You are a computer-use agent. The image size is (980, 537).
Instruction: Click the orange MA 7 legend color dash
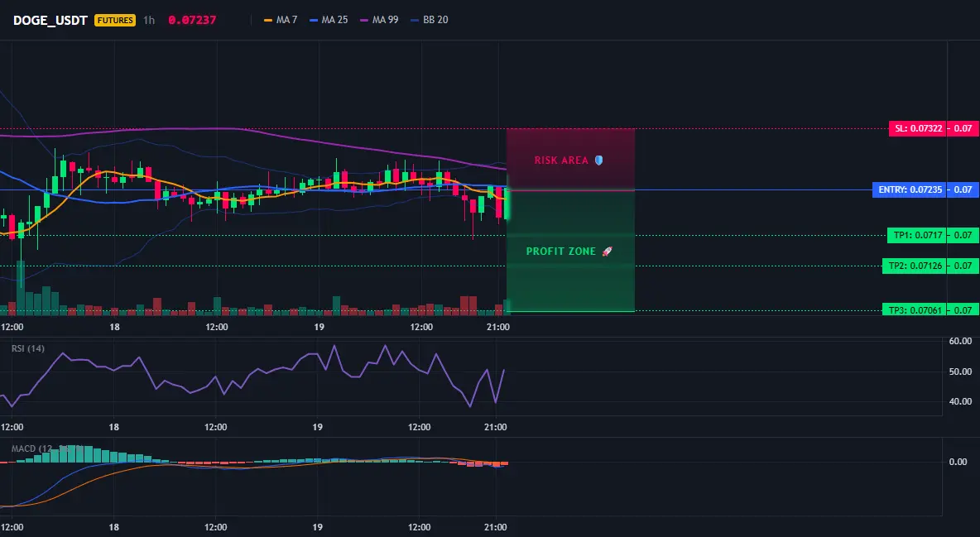pos(268,20)
